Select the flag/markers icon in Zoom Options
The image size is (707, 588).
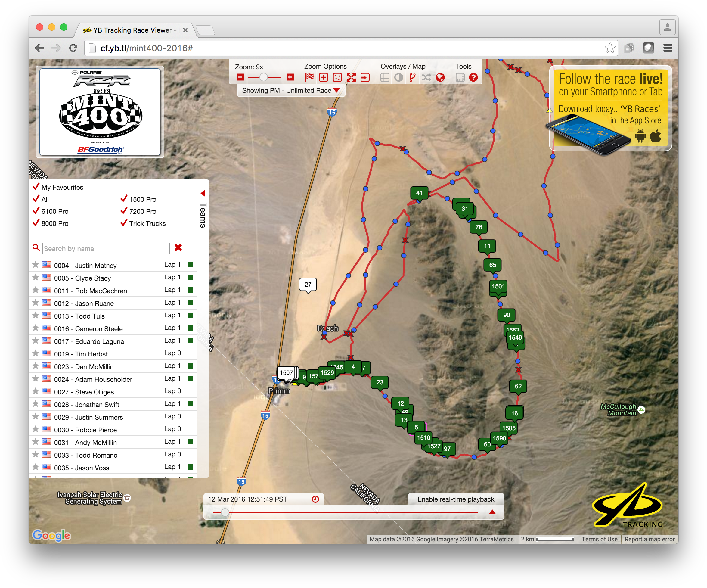pos(310,77)
